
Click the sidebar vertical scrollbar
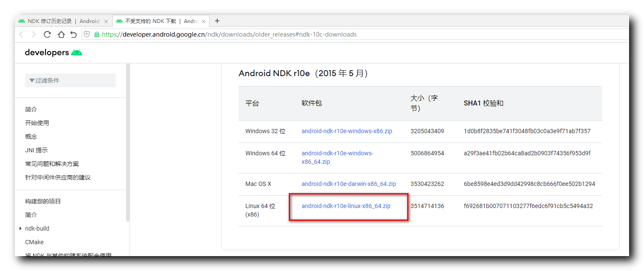[128, 143]
